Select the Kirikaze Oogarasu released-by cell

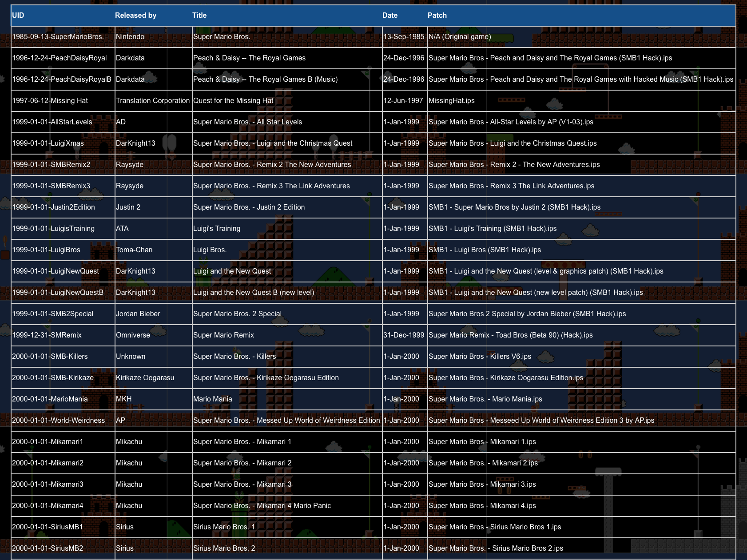(x=153, y=378)
